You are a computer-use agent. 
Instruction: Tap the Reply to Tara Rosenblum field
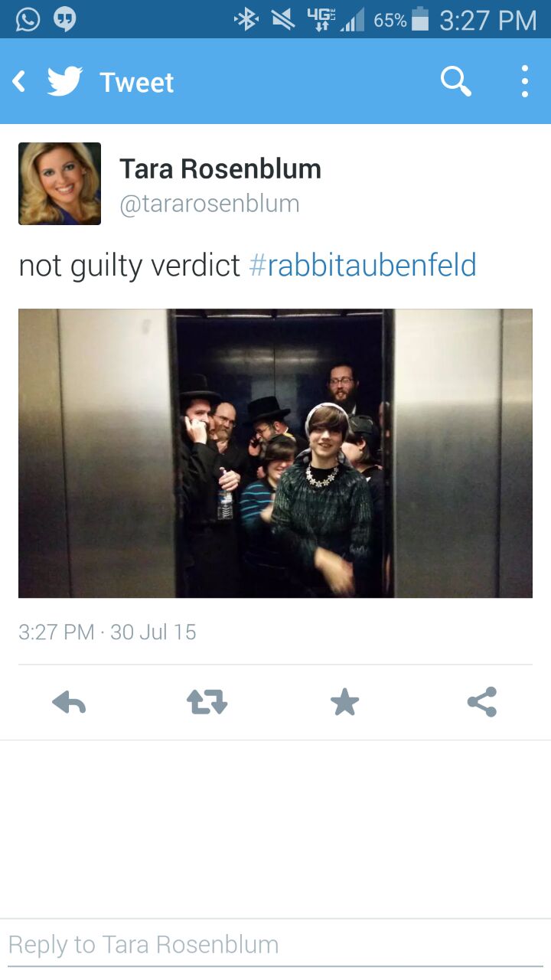click(275, 944)
